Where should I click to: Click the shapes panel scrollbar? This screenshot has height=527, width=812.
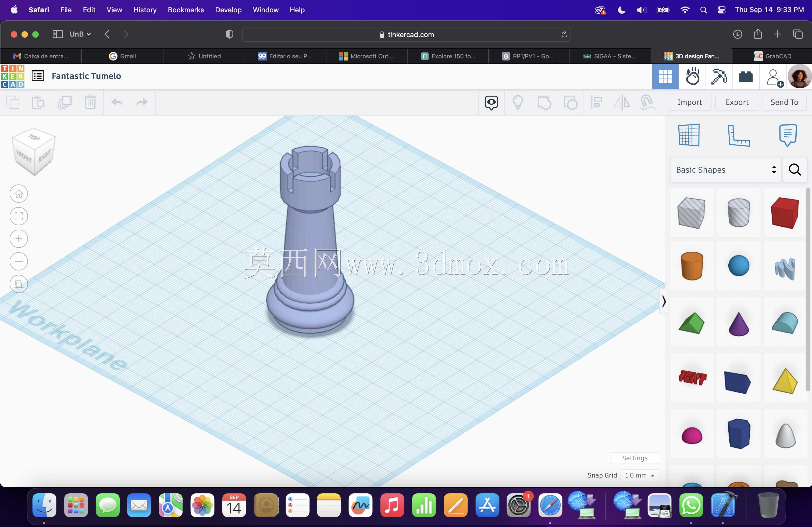click(808, 289)
